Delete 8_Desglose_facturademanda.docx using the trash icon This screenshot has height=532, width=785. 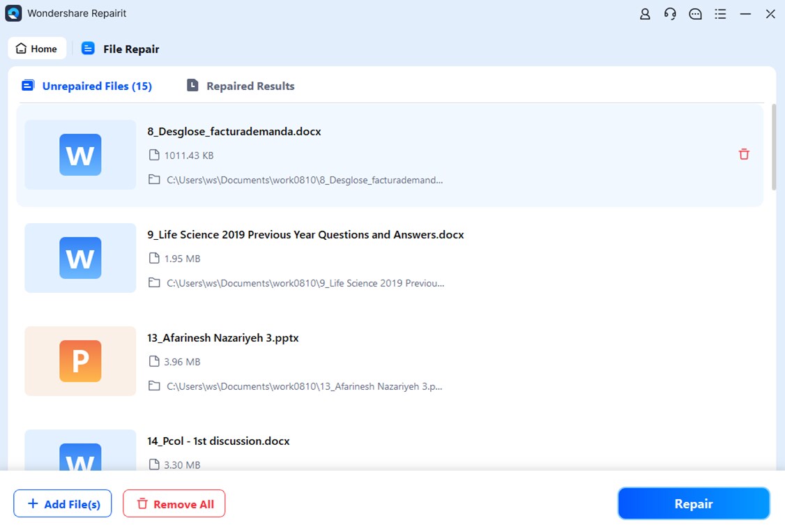point(744,154)
